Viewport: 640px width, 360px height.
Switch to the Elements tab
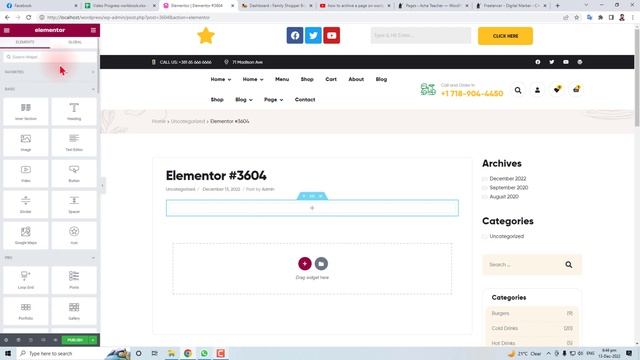click(25, 42)
